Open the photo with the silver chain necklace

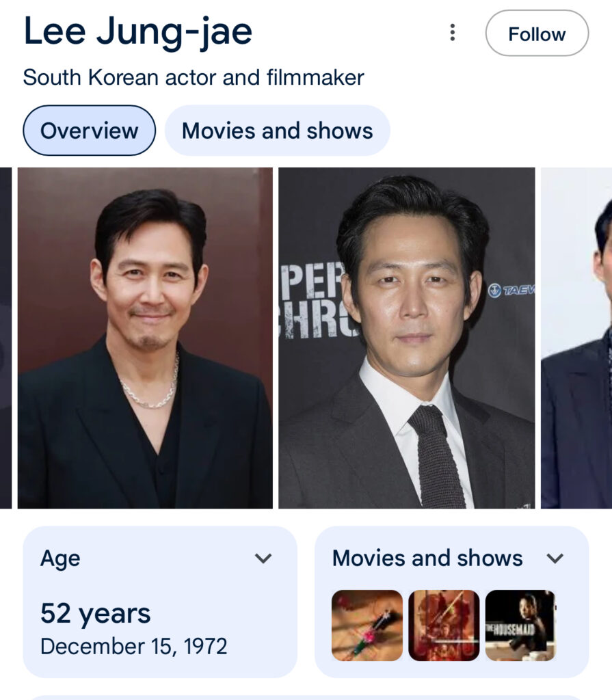click(145, 338)
